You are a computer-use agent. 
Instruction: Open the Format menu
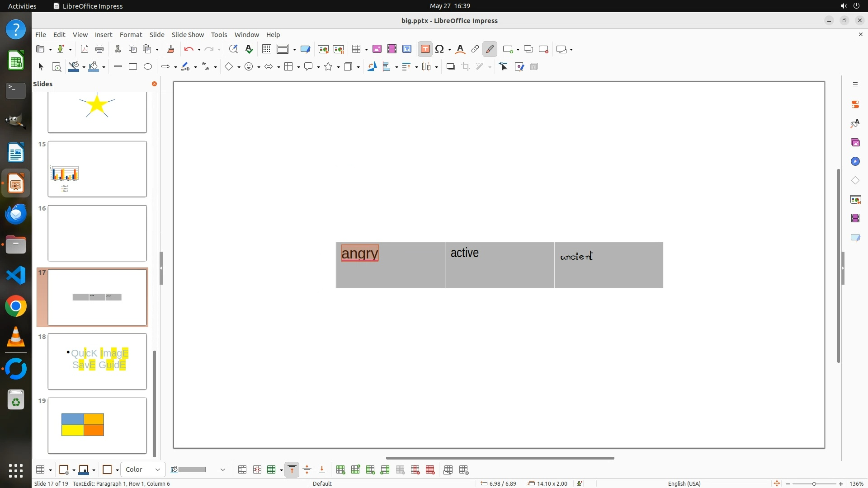click(x=131, y=35)
